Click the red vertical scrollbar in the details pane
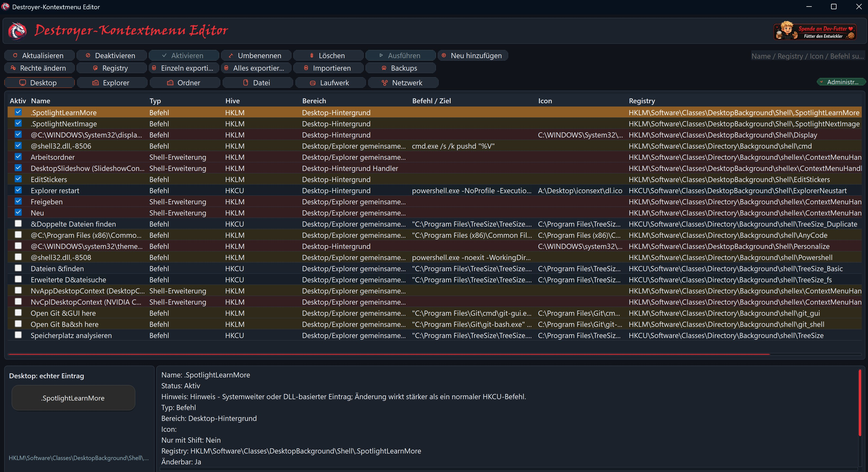This screenshot has width=868, height=472. coord(860,403)
